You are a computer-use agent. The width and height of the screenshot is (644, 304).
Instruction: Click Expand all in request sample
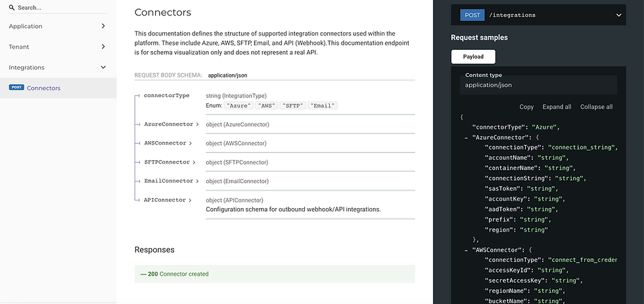(557, 106)
